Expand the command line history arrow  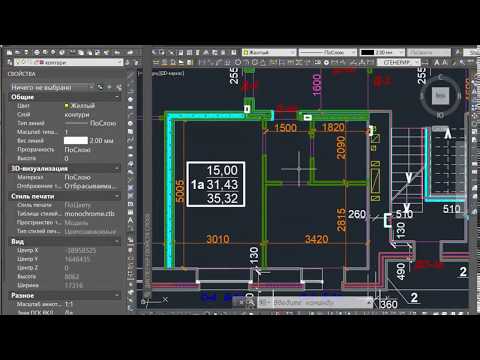(369, 302)
